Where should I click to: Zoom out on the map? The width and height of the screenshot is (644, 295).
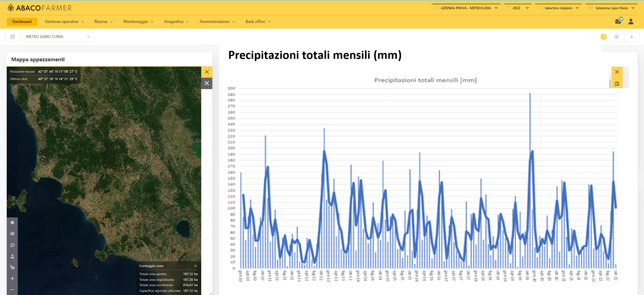pyautogui.click(x=12, y=290)
